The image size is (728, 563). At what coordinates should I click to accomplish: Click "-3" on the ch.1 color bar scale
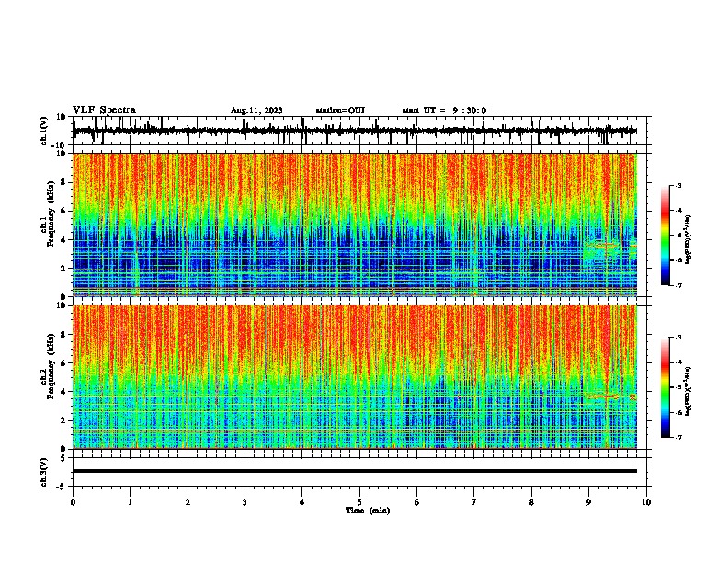[x=678, y=186]
